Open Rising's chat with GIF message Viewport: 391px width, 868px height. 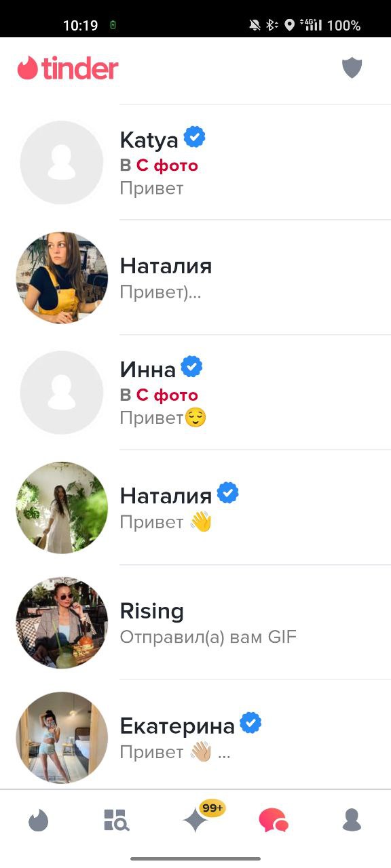pyautogui.click(x=195, y=623)
